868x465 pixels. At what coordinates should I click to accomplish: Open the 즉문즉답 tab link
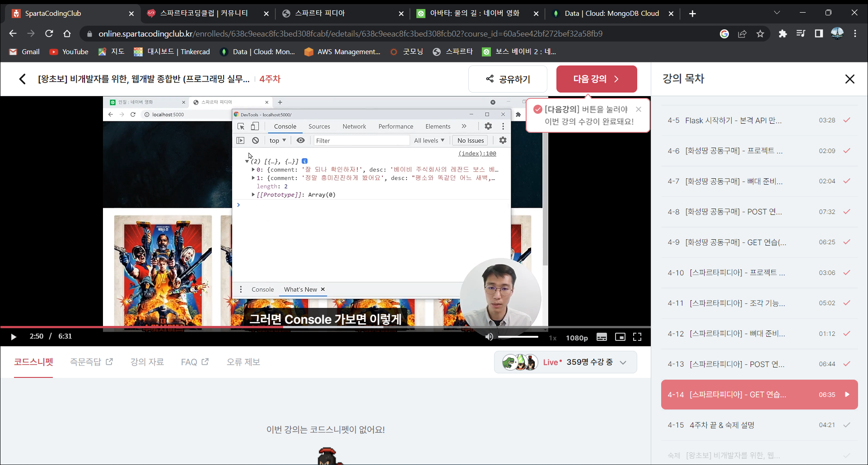tap(91, 362)
